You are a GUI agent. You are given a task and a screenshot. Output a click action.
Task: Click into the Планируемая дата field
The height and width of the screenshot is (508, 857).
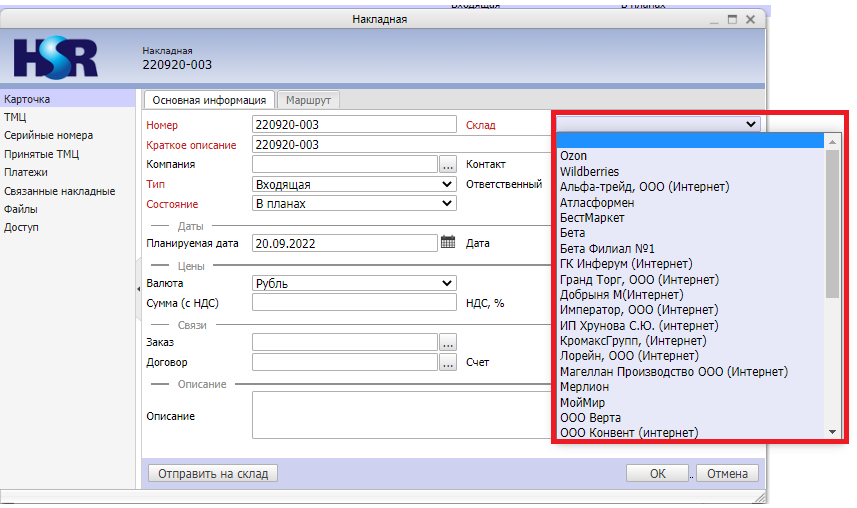click(x=345, y=243)
